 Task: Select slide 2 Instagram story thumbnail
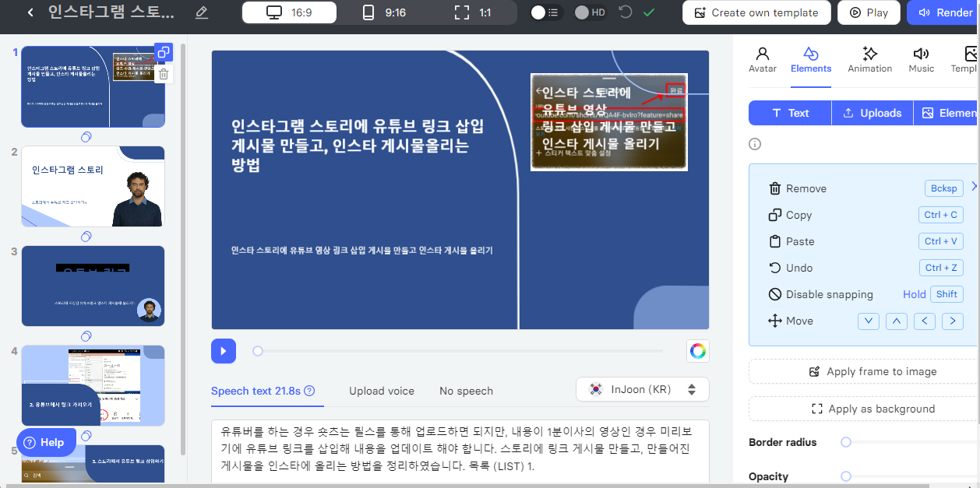click(x=93, y=186)
